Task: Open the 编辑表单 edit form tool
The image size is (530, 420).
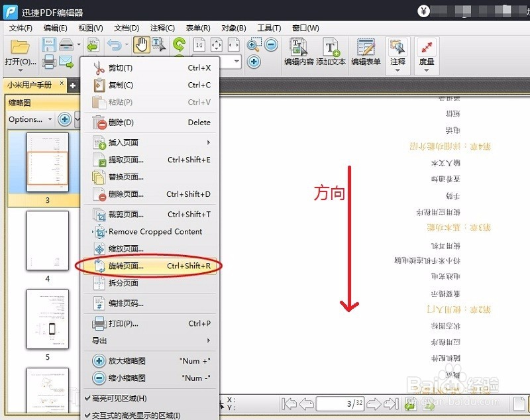Action: 366,52
